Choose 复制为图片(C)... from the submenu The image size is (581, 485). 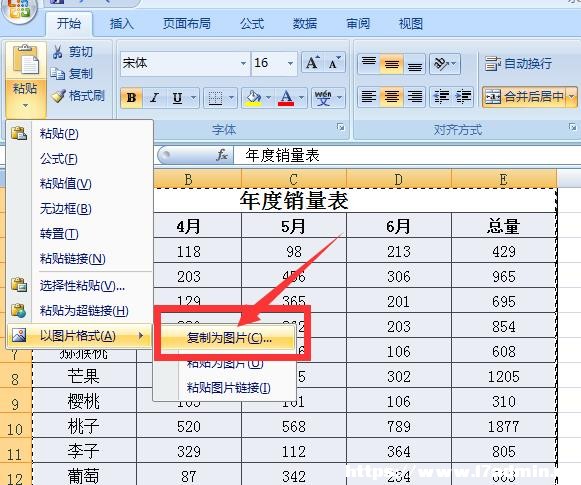click(229, 338)
